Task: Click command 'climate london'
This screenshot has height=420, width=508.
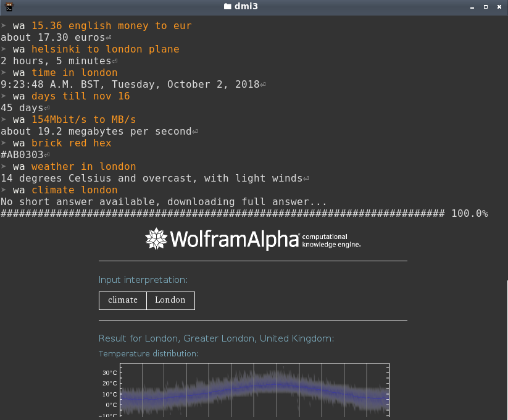Action: coord(75,190)
